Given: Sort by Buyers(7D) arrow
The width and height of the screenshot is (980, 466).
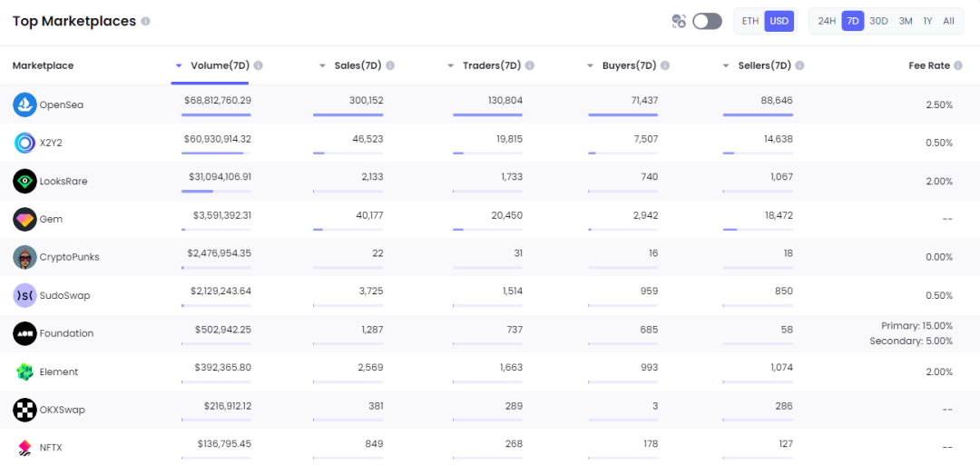Looking at the screenshot, I should point(590,65).
